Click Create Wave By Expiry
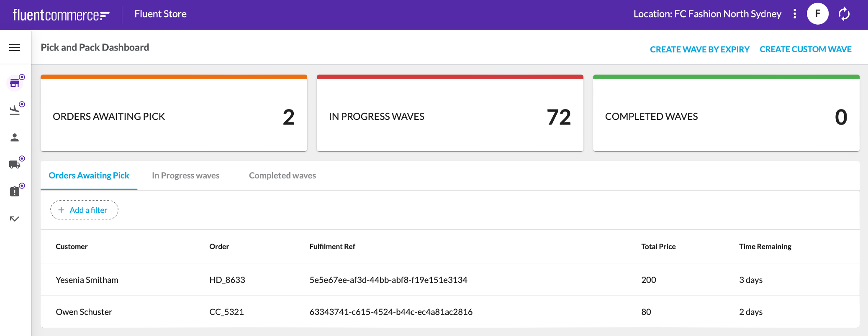This screenshot has height=336, width=868. tap(699, 49)
